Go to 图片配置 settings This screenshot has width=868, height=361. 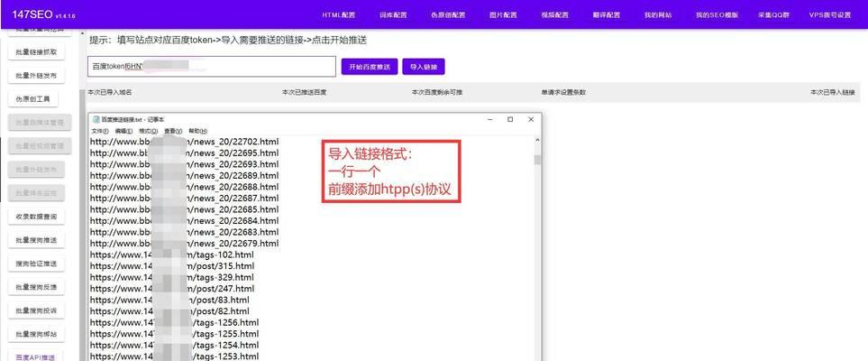[503, 15]
